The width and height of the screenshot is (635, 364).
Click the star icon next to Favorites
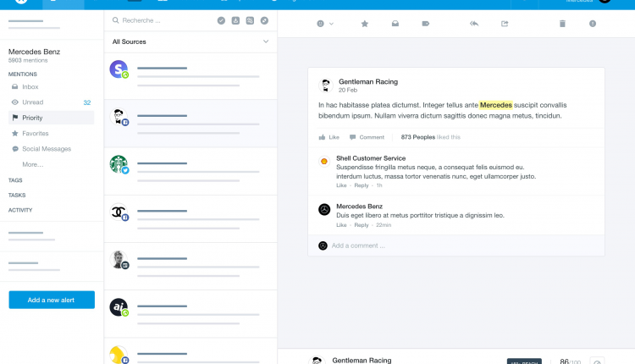(15, 133)
